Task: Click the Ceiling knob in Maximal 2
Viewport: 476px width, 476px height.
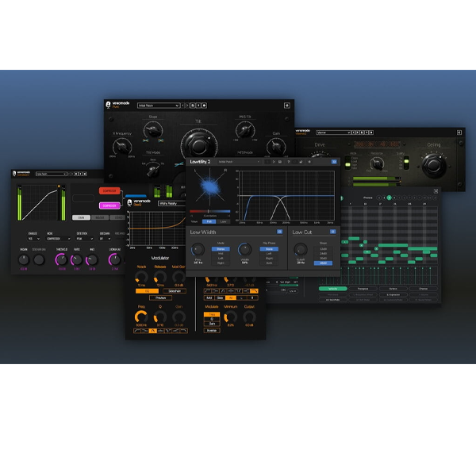Action: click(x=433, y=165)
